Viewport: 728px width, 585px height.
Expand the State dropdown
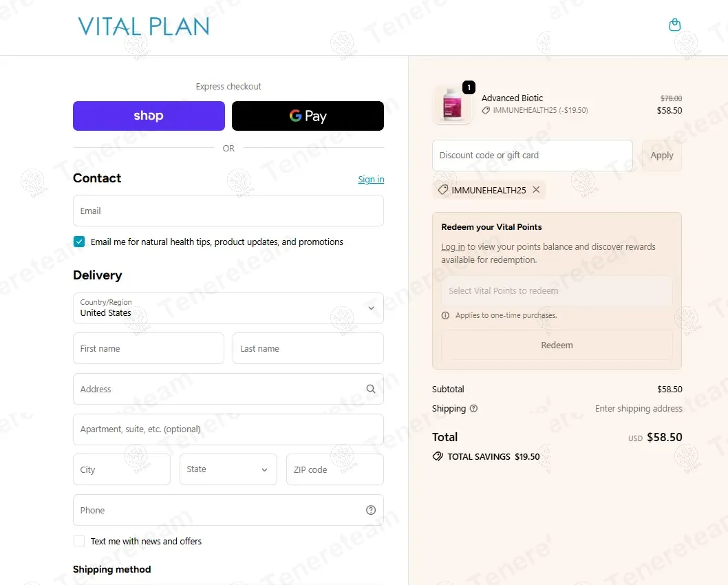click(x=228, y=469)
